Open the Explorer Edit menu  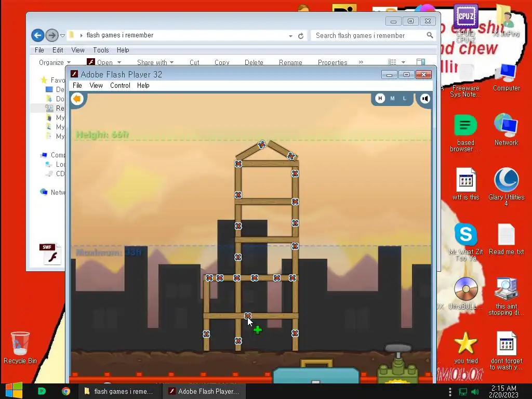pos(58,50)
